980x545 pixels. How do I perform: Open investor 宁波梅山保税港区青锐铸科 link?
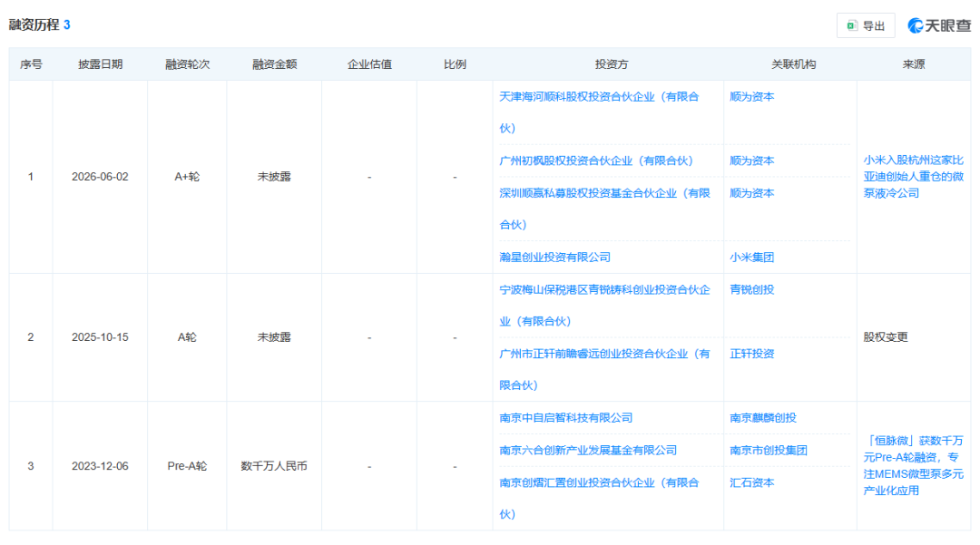tap(604, 306)
